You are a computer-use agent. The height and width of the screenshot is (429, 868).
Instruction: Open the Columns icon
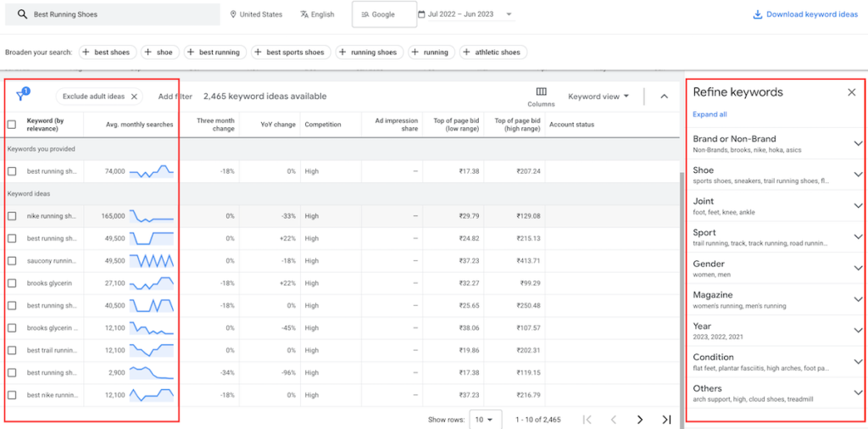tap(541, 92)
